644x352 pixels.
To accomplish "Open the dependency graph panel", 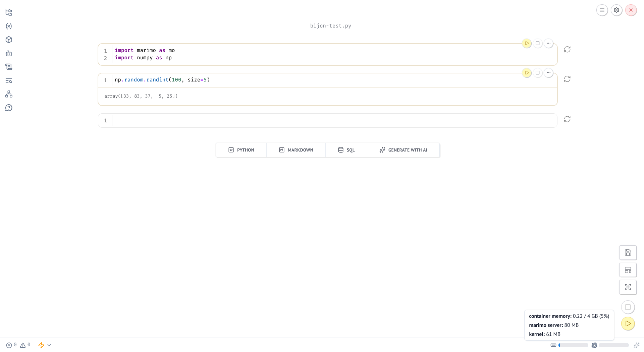I will [x=9, y=94].
